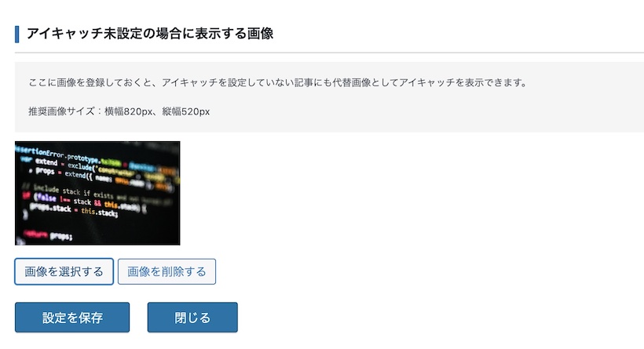Click the 画像を選択する button
The image size is (644, 349).
coord(64,271)
